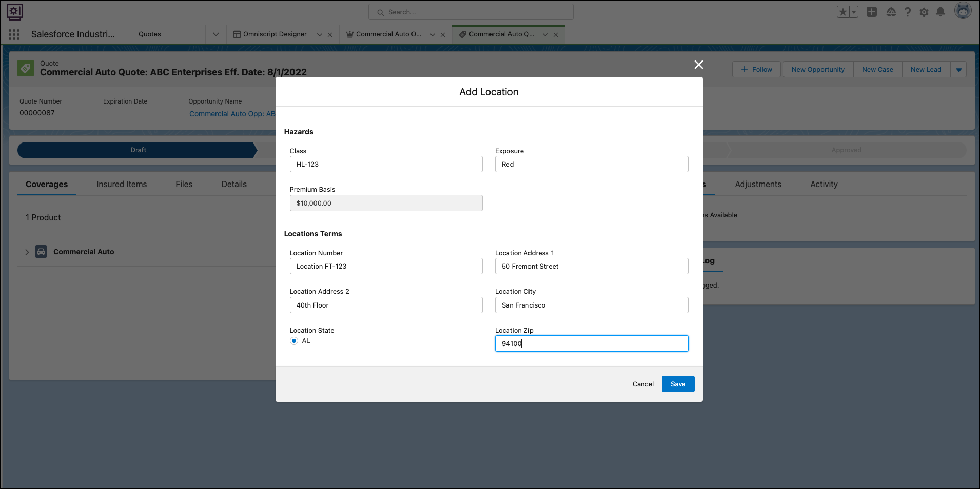Click the Exposure input field

click(x=592, y=164)
